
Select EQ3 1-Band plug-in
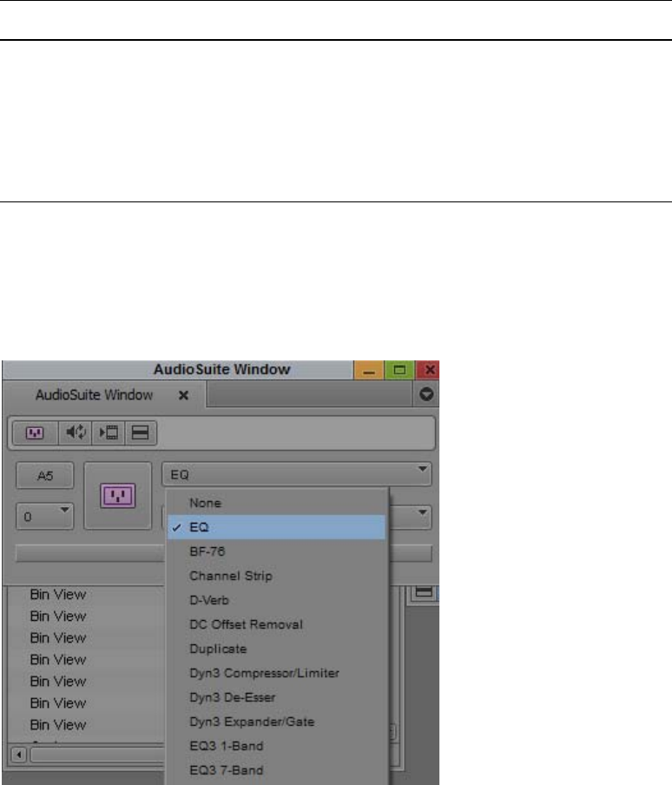[276, 746]
